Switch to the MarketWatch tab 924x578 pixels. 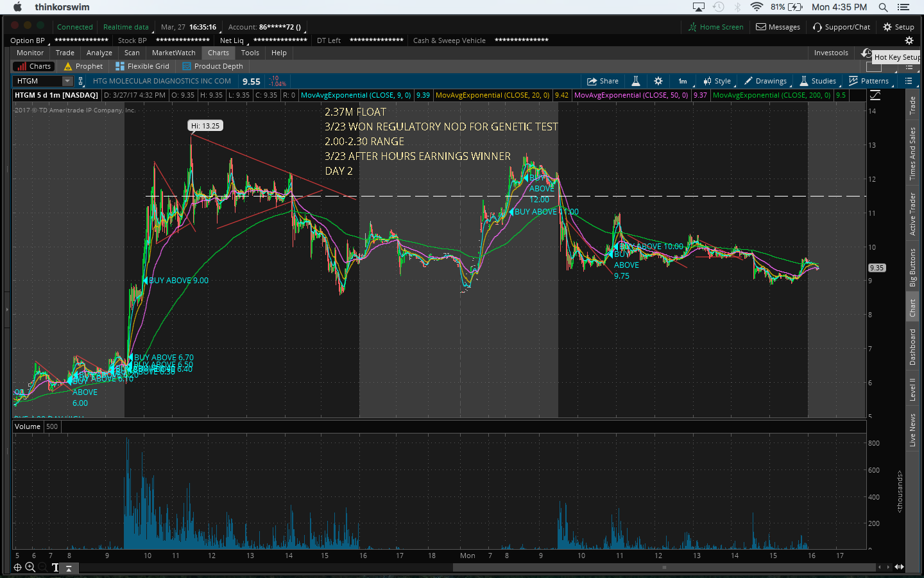pos(173,53)
